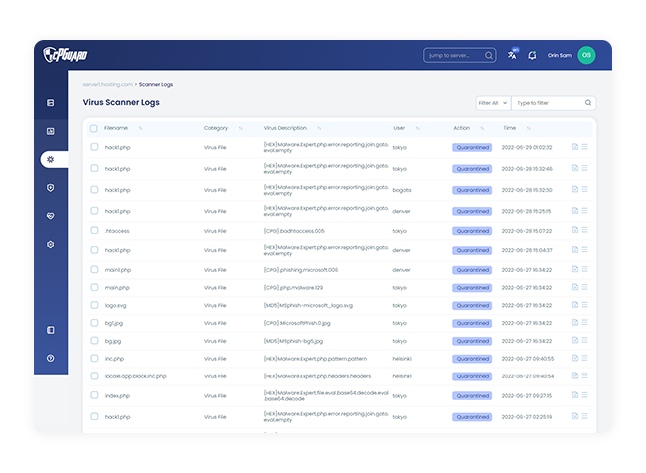Click the Virus Scanner Logs heading
The image size is (646, 473).
[x=121, y=102]
